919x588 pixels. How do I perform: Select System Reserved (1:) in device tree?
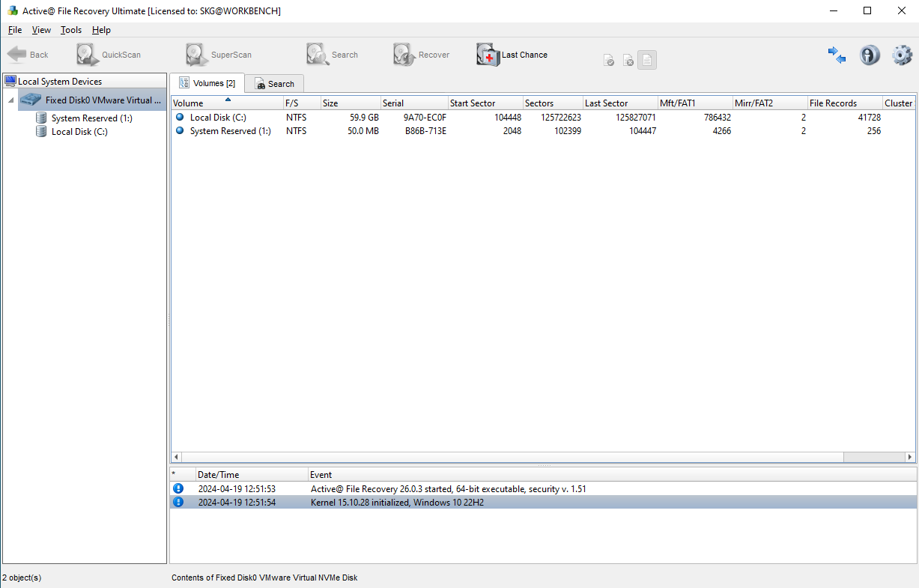point(91,118)
